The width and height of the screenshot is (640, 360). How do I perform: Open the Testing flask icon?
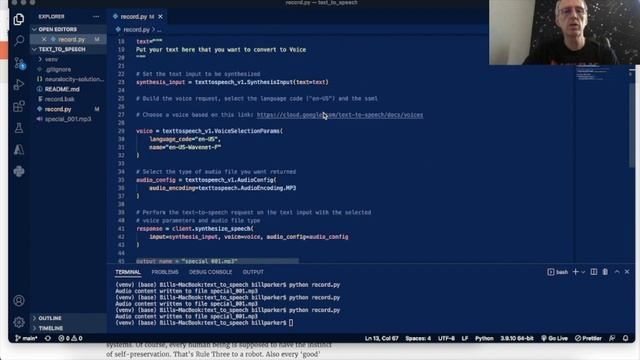pyautogui.click(x=19, y=128)
